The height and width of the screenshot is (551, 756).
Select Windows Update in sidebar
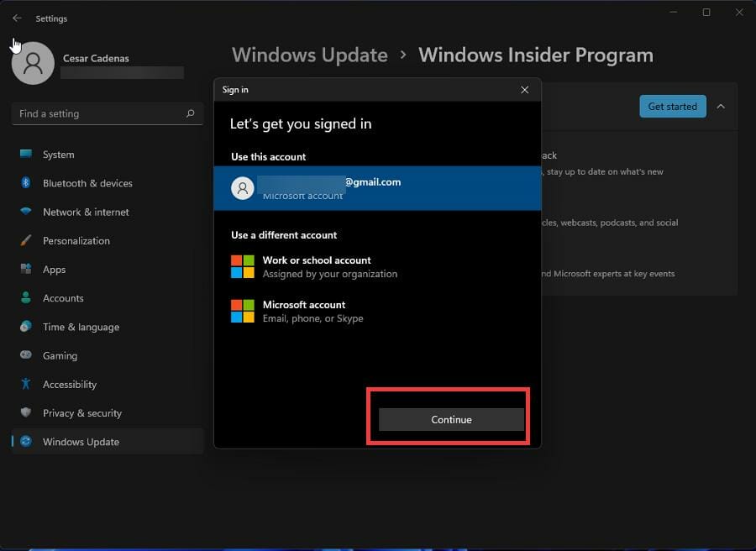click(x=108, y=442)
